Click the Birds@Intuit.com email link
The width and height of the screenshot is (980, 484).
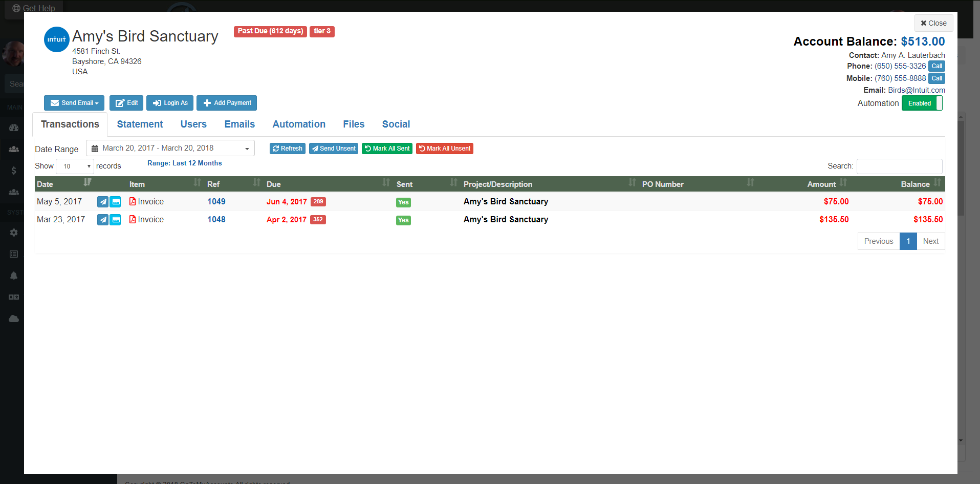click(x=917, y=90)
